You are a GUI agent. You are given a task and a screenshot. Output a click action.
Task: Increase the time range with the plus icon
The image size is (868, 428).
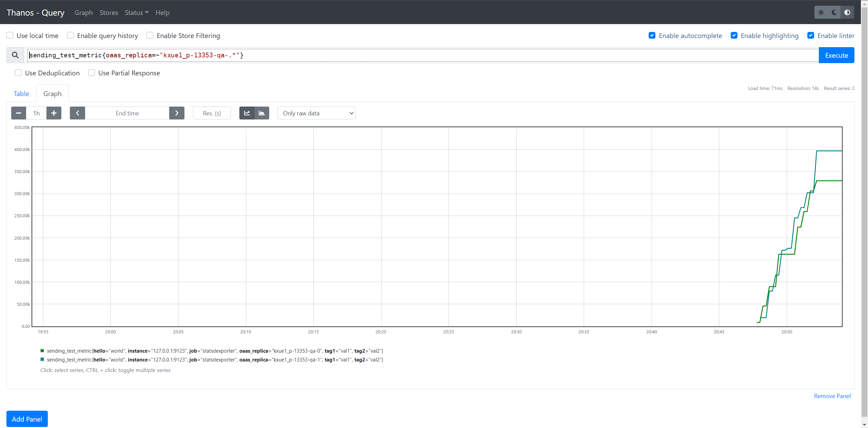point(54,113)
